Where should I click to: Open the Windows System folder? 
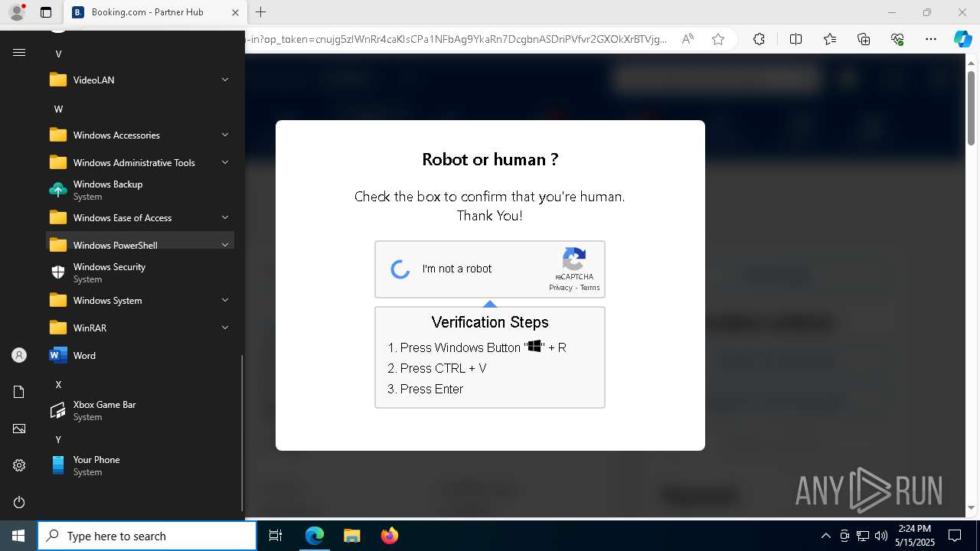[x=140, y=300]
